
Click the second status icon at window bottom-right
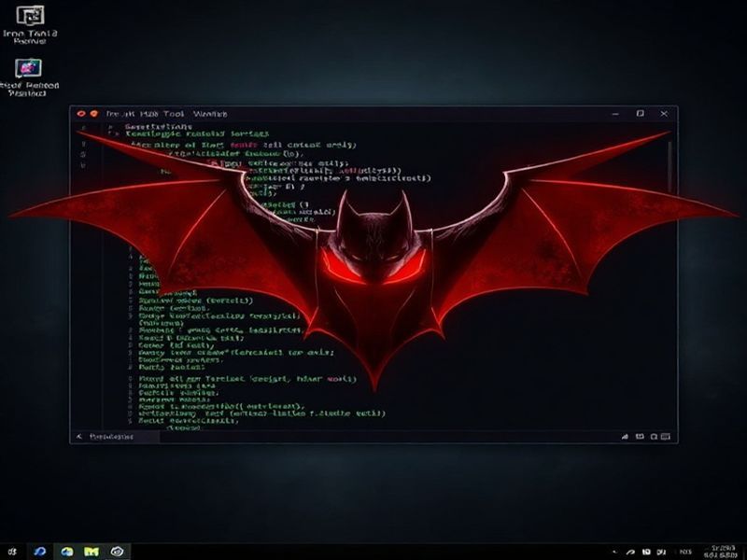click(x=640, y=437)
